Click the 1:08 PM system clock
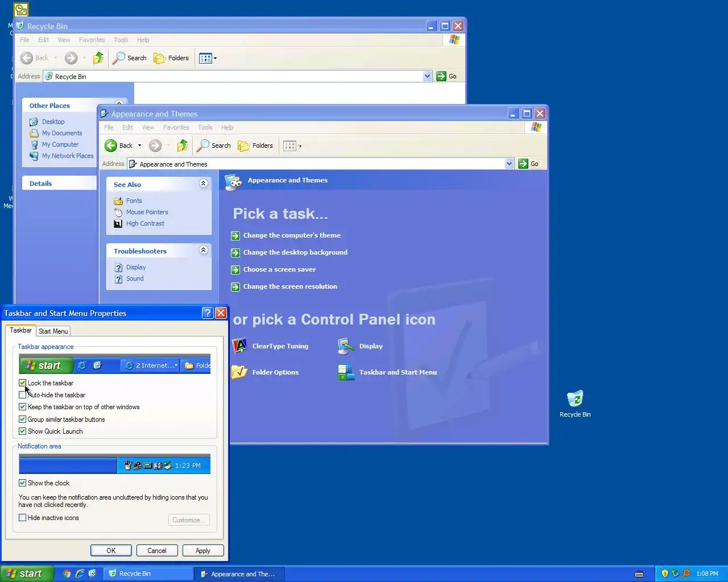The image size is (728, 582). coord(707,573)
